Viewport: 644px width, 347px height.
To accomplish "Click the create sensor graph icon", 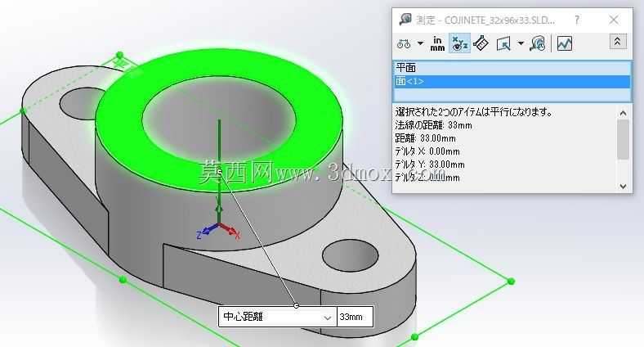I will [x=565, y=43].
